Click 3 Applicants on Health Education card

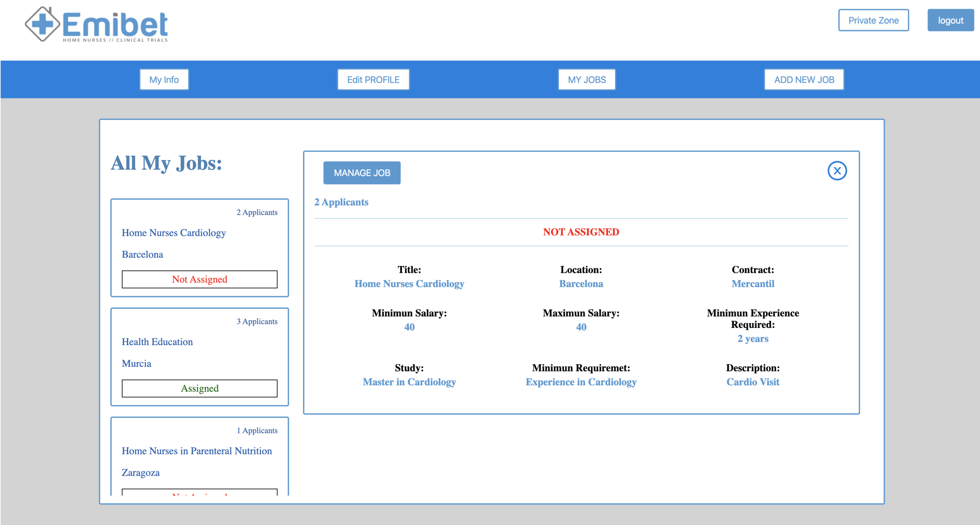click(257, 321)
